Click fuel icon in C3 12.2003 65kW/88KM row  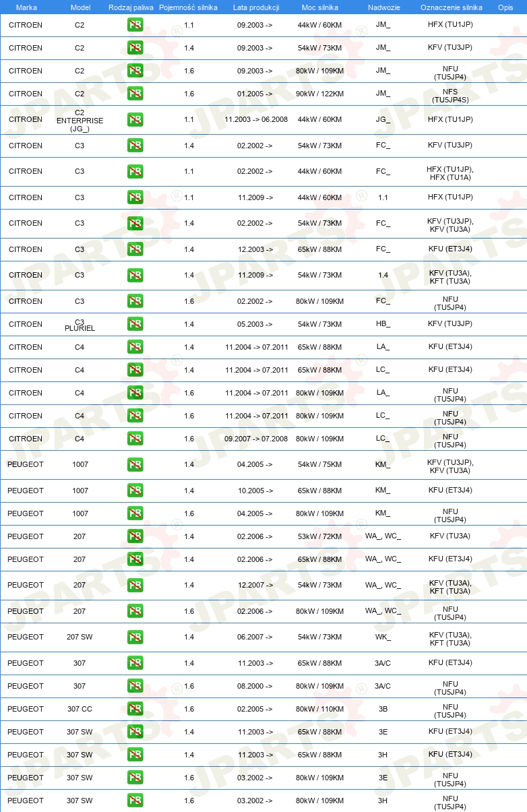point(135,249)
